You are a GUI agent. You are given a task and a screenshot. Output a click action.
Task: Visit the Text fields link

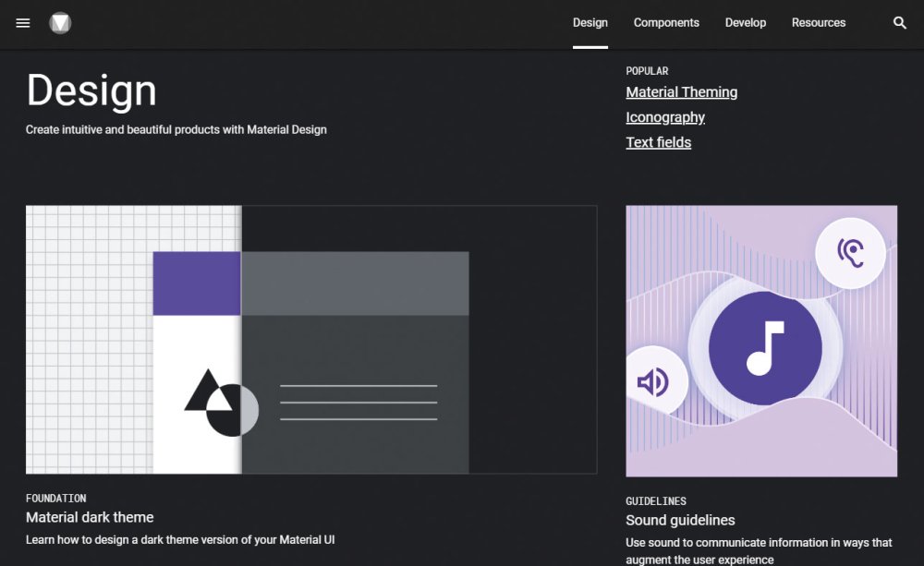(658, 142)
